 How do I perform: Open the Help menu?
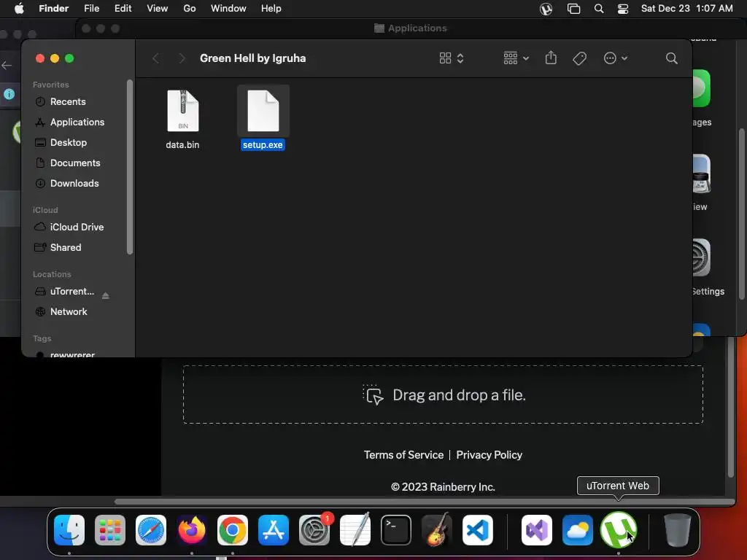point(271,9)
